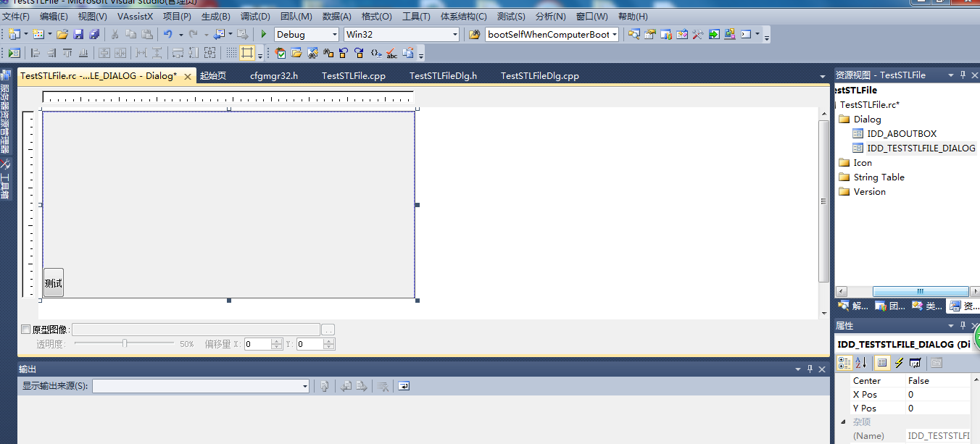This screenshot has width=980, height=444.
Task: Click the 透明度 transparency slider
Action: [x=124, y=344]
